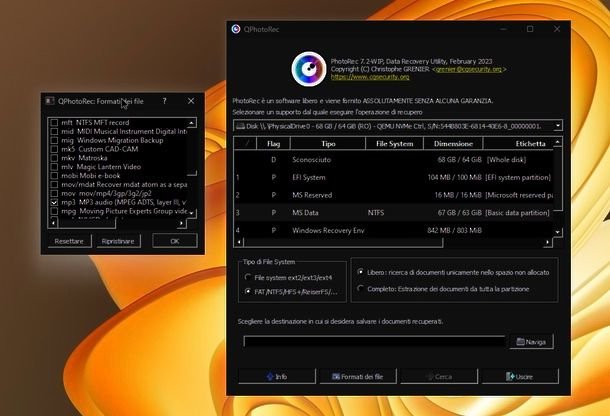Select the MS Data NTFS partition row
This screenshot has width=610, height=416.
(393, 213)
